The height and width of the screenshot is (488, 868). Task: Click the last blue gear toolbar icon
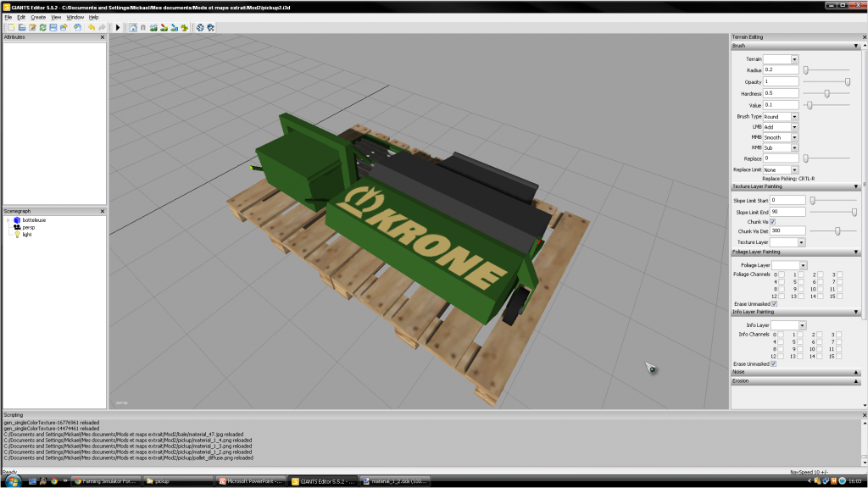click(x=210, y=28)
